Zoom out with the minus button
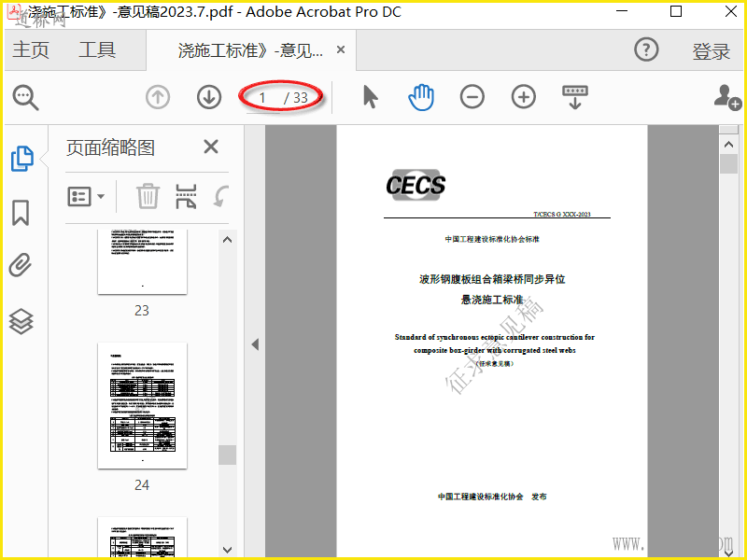This screenshot has width=747, height=560. tap(472, 97)
